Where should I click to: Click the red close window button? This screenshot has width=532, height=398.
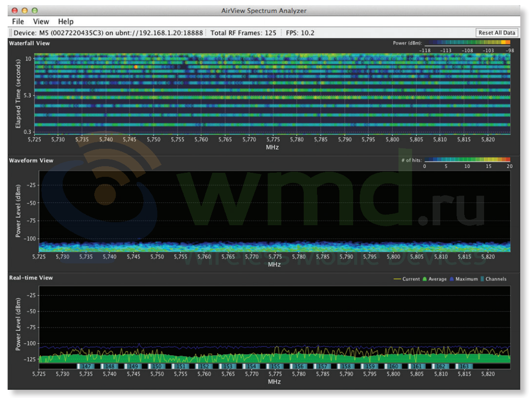[14, 11]
